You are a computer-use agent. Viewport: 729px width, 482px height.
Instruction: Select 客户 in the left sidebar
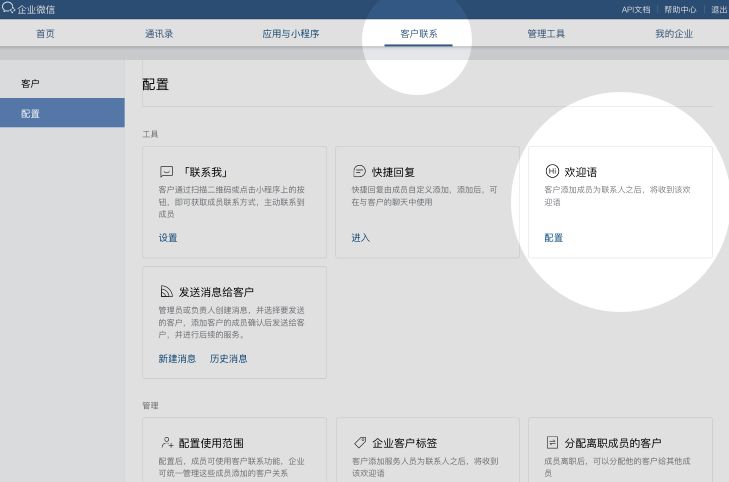click(x=31, y=83)
